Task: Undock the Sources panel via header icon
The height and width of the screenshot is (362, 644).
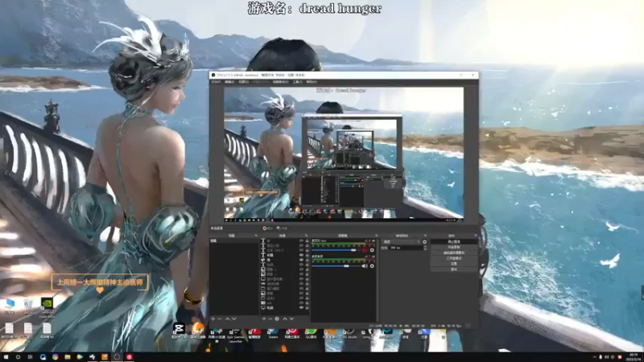Action: pyautogui.click(x=307, y=236)
